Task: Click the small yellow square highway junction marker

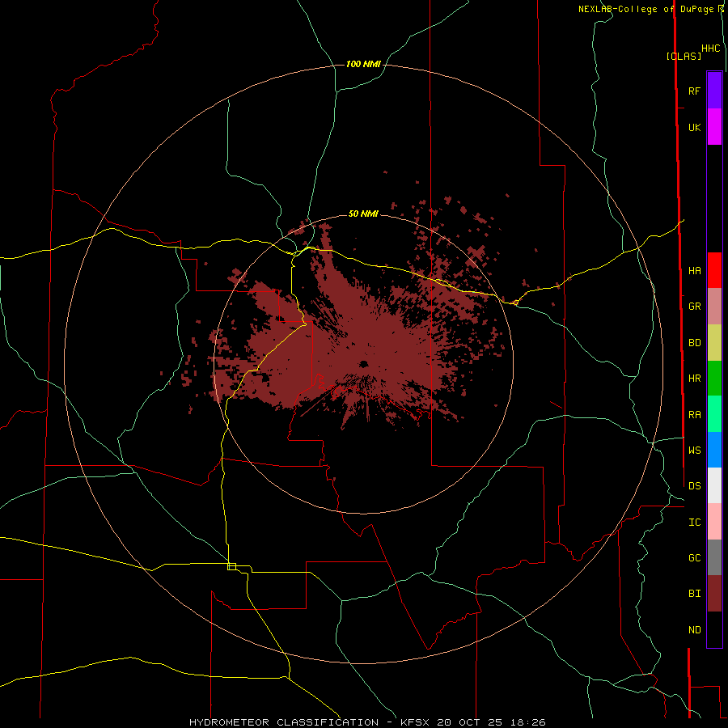Action: (x=231, y=566)
